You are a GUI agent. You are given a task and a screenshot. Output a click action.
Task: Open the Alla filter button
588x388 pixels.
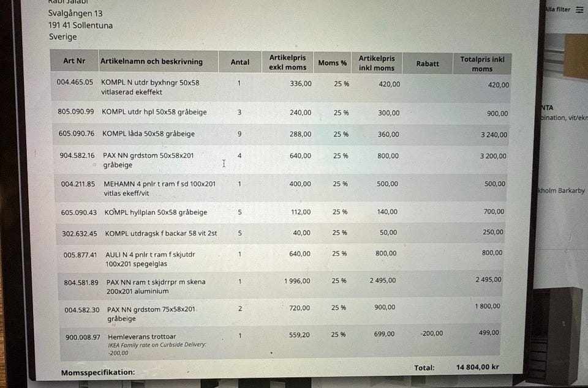point(559,10)
